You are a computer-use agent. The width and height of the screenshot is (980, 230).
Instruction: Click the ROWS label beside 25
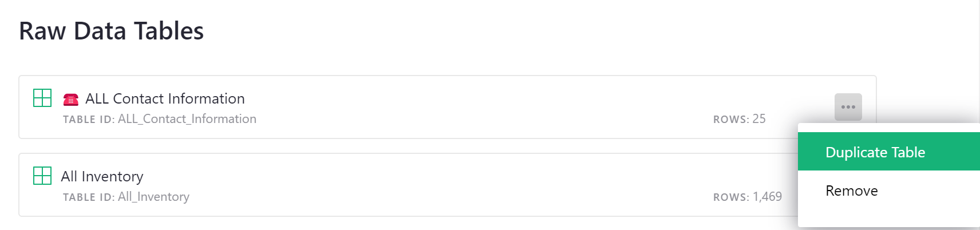[x=730, y=120]
